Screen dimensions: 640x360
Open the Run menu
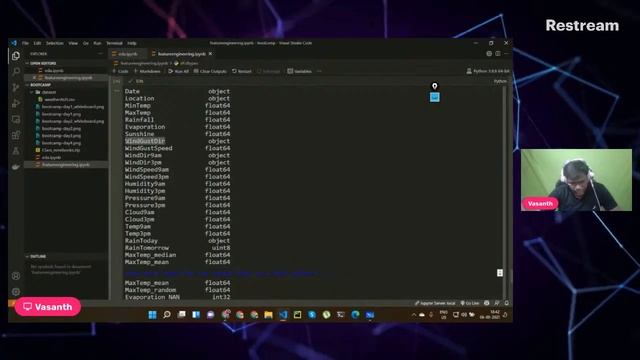pos(97,43)
